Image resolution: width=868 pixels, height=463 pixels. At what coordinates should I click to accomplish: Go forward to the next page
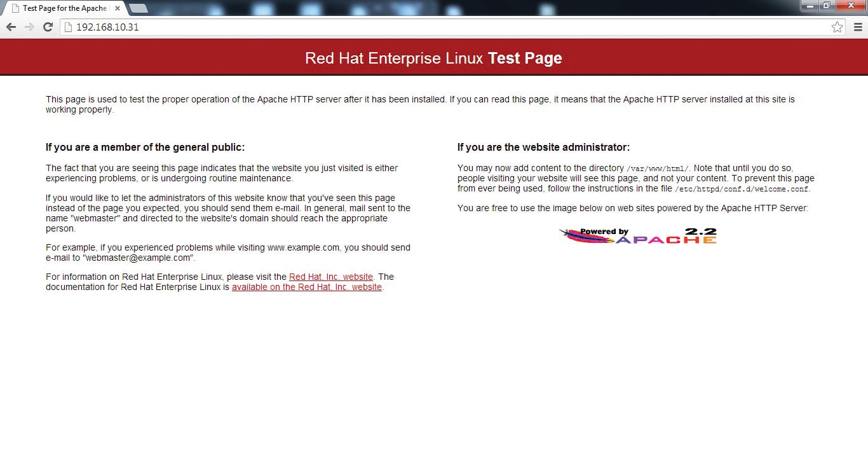point(29,27)
